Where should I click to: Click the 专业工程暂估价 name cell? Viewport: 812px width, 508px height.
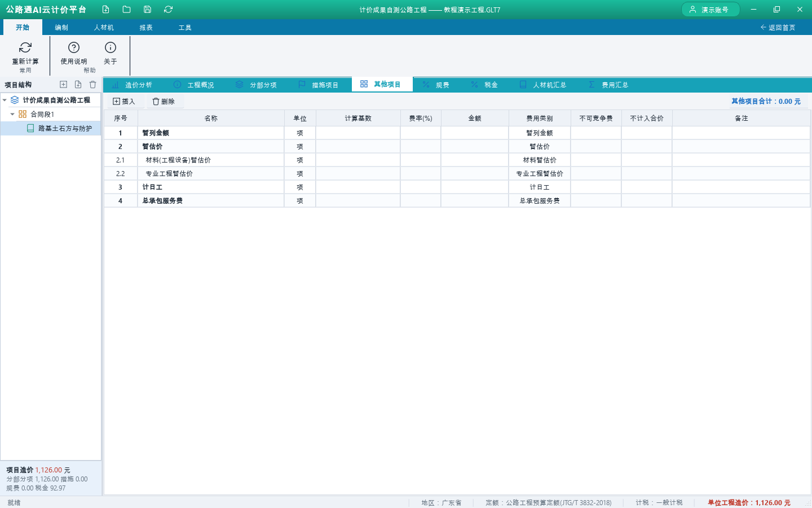(211, 173)
